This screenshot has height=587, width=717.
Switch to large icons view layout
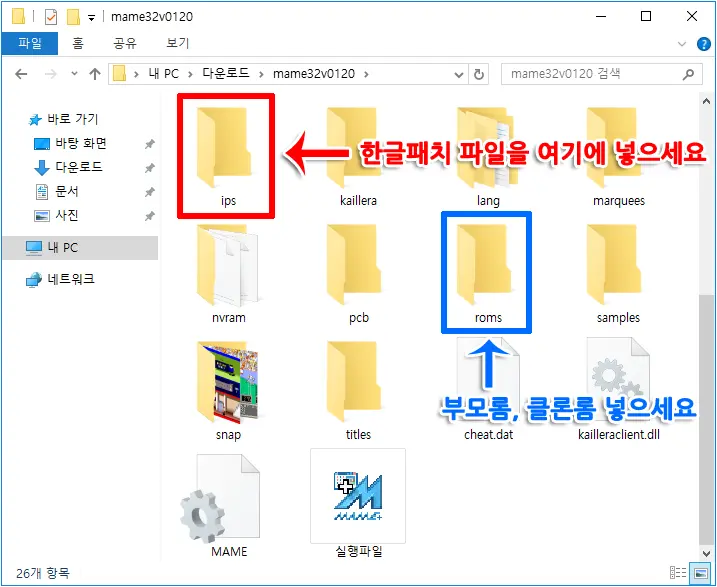point(701,572)
